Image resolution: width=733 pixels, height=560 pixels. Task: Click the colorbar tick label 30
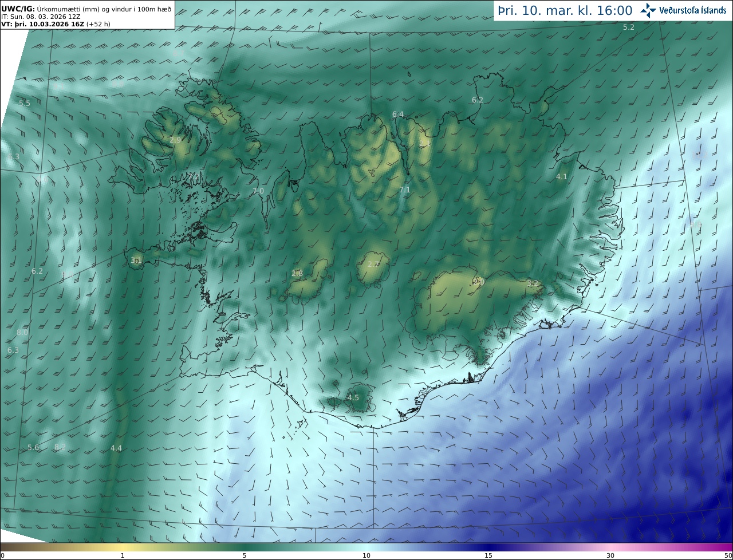pos(610,555)
